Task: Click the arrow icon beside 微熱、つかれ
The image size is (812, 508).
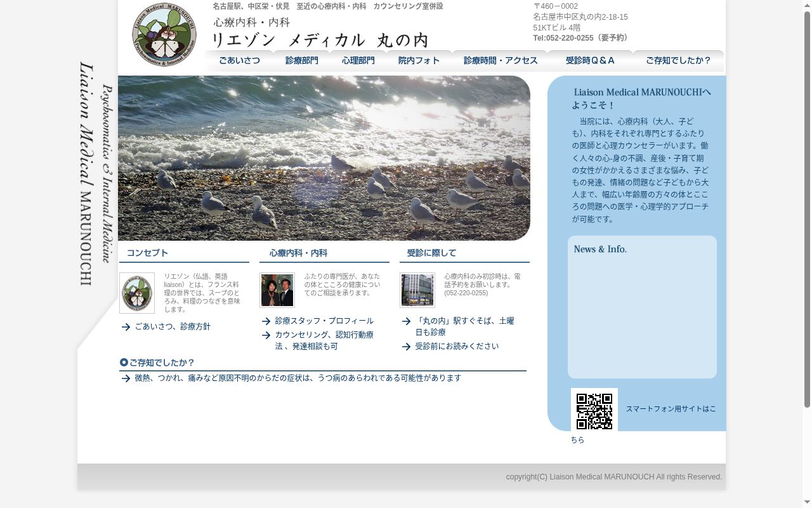Action: [x=126, y=378]
